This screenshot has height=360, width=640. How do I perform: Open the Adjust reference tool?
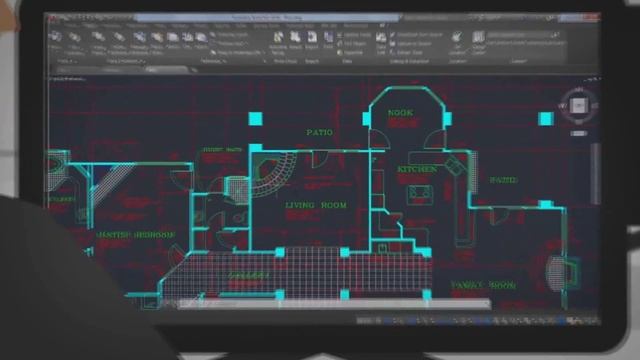coord(201,38)
